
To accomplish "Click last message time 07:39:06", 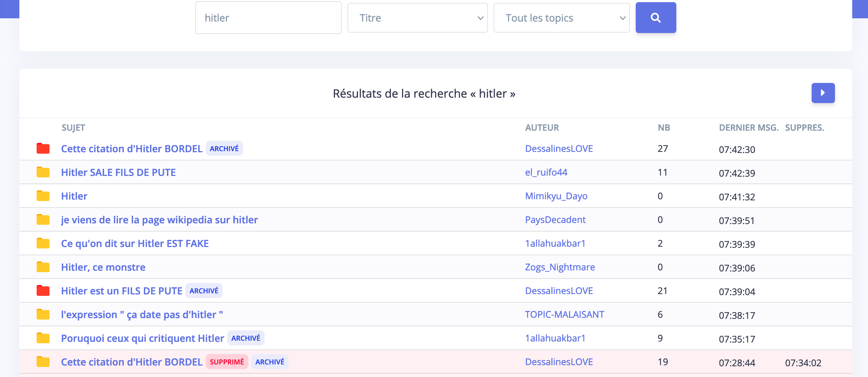I will (737, 268).
